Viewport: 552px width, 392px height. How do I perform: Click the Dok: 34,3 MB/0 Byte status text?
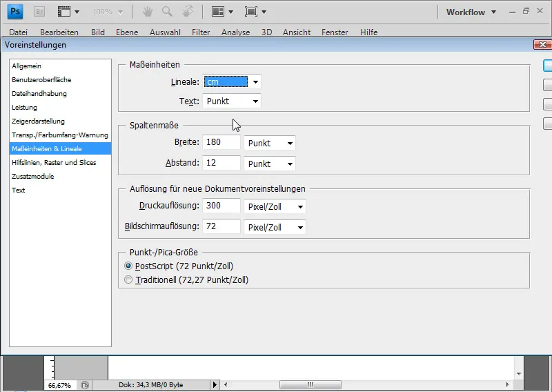(x=150, y=385)
